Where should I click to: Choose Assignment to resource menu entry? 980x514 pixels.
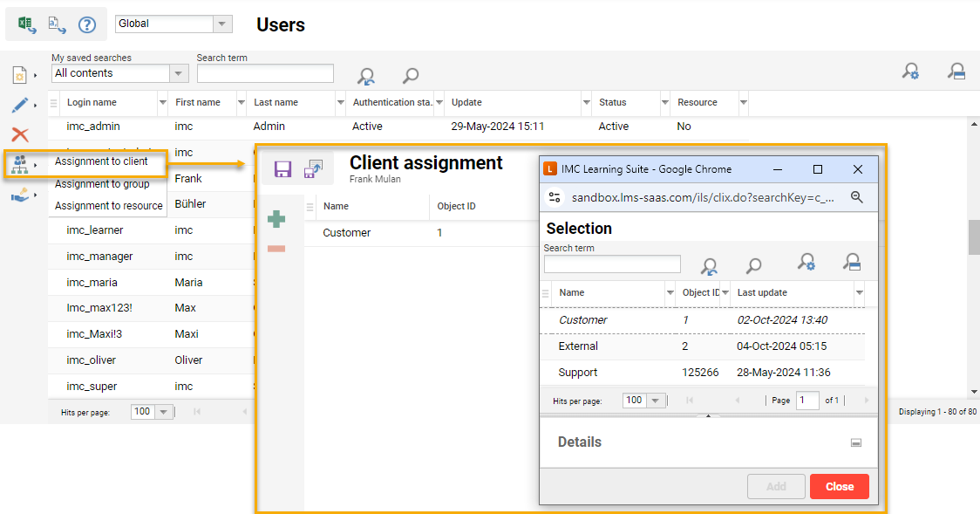(x=108, y=206)
